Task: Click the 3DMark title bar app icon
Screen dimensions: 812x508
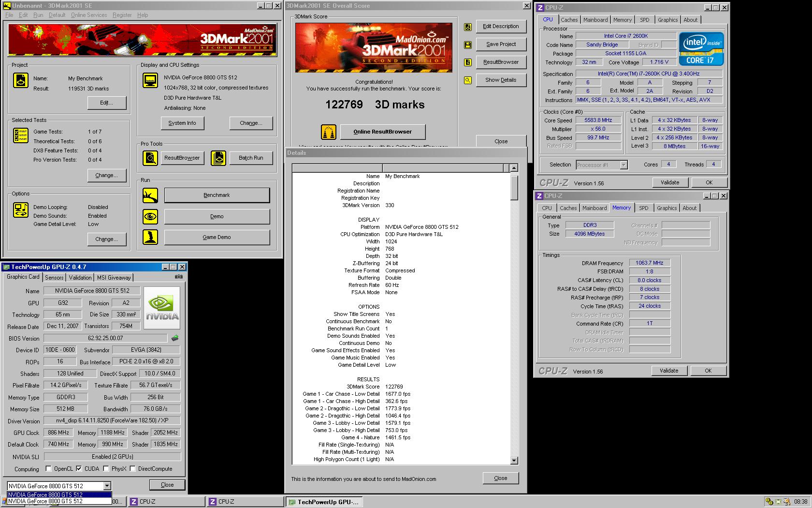Action: [x=7, y=6]
